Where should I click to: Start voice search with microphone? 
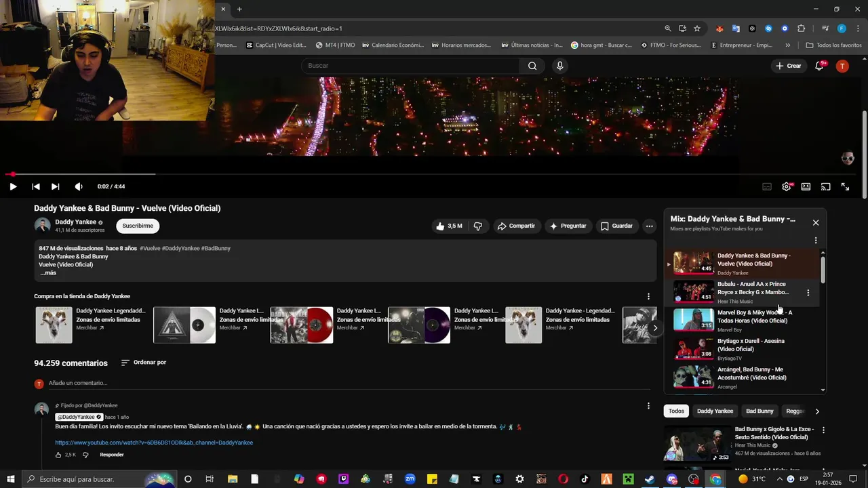pos(559,66)
